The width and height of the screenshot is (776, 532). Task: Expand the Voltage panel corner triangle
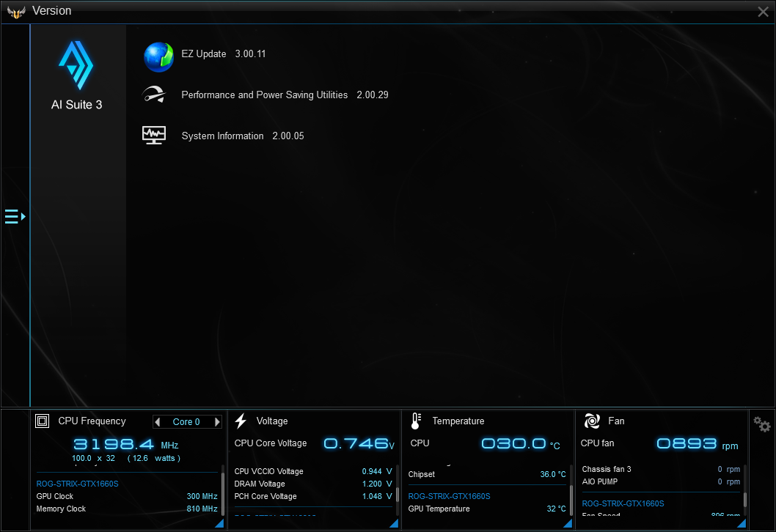[x=394, y=523]
